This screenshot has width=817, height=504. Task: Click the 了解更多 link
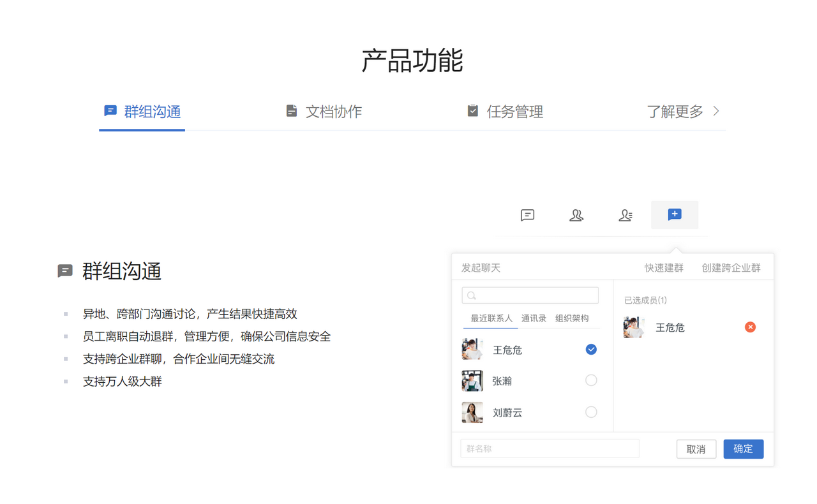click(675, 112)
